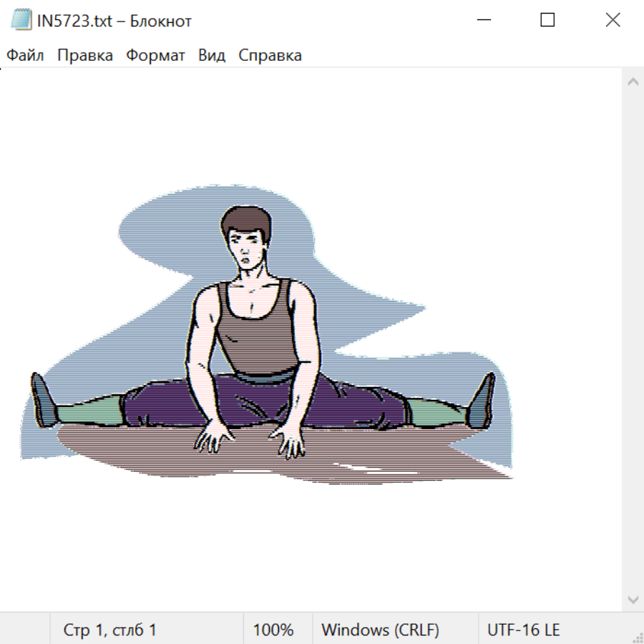Click the scroll down arrow

click(633, 599)
